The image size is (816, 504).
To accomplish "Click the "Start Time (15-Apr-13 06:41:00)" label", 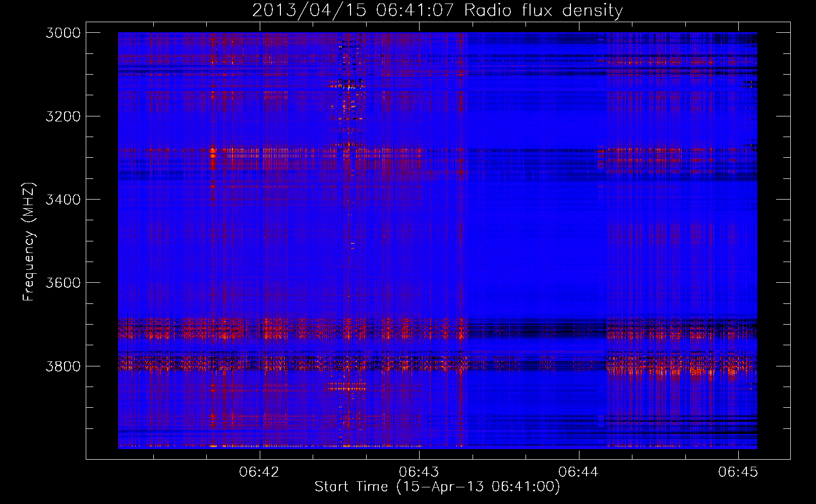I will (437, 487).
